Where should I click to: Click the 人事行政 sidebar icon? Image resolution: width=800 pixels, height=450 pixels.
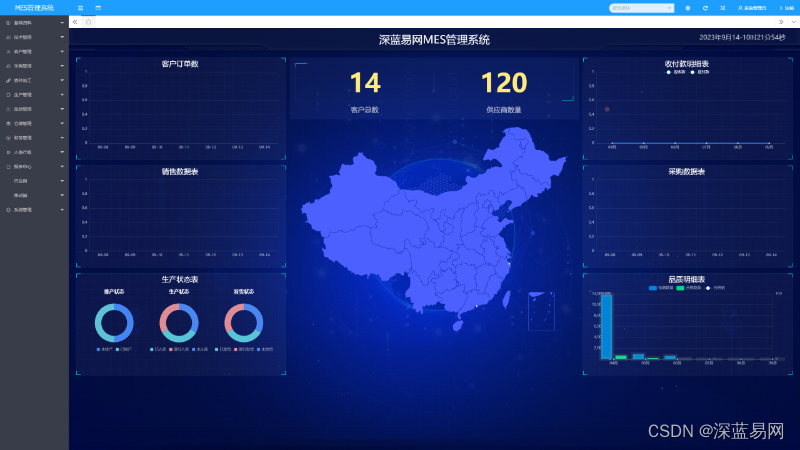click(x=8, y=152)
